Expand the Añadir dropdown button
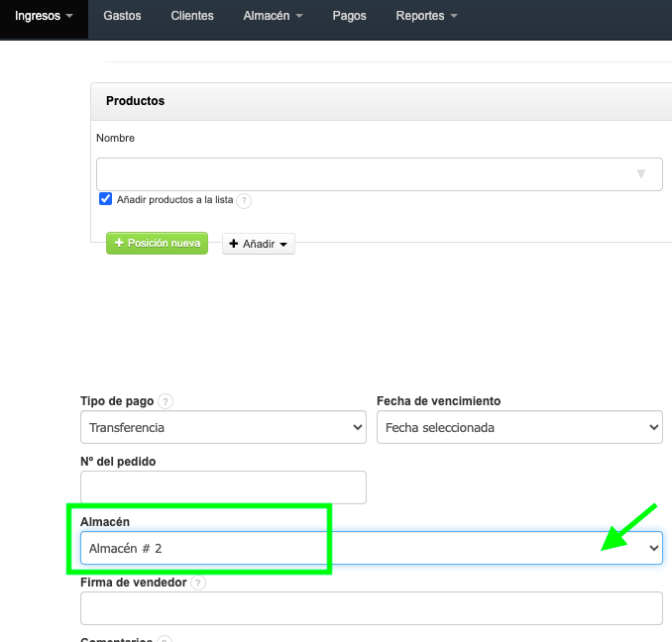The image size is (672, 642). pos(259,244)
